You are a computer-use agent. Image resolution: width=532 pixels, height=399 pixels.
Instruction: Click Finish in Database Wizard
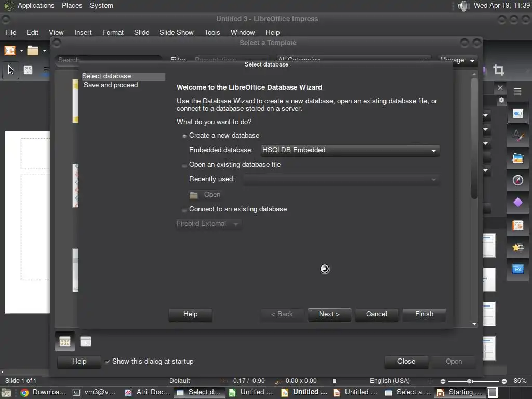tap(424, 314)
